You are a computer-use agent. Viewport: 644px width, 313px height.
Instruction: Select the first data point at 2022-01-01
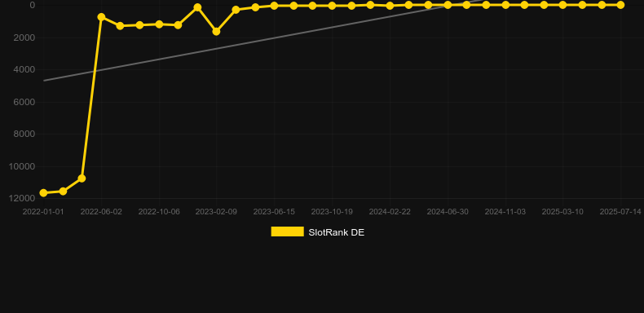(x=43, y=193)
